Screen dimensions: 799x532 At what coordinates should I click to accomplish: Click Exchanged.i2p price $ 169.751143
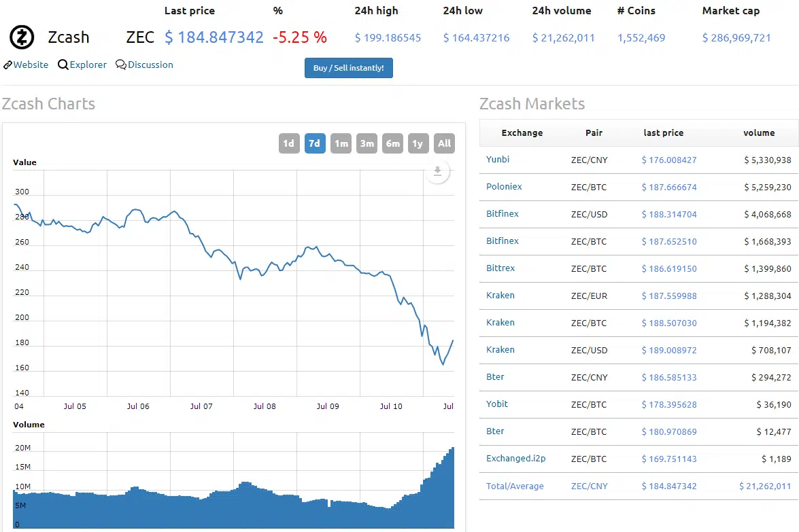click(669, 459)
